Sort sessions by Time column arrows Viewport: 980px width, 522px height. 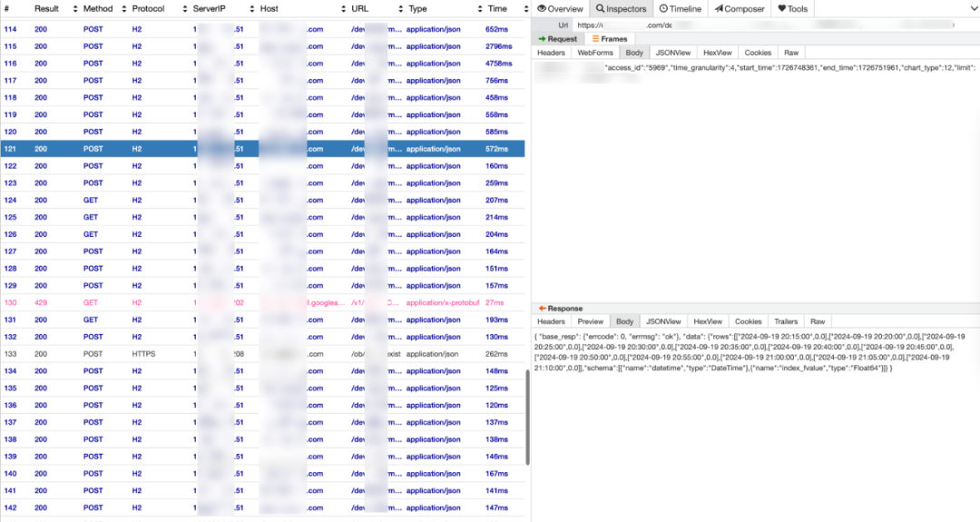coord(525,9)
